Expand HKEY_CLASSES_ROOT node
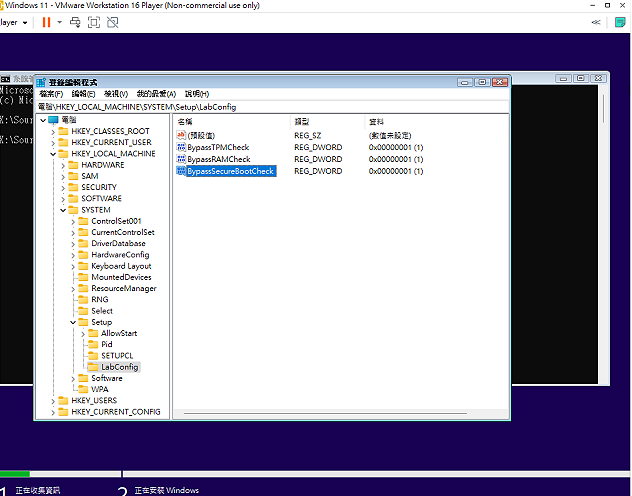Viewport: 632px width, 496px height. tap(53, 131)
